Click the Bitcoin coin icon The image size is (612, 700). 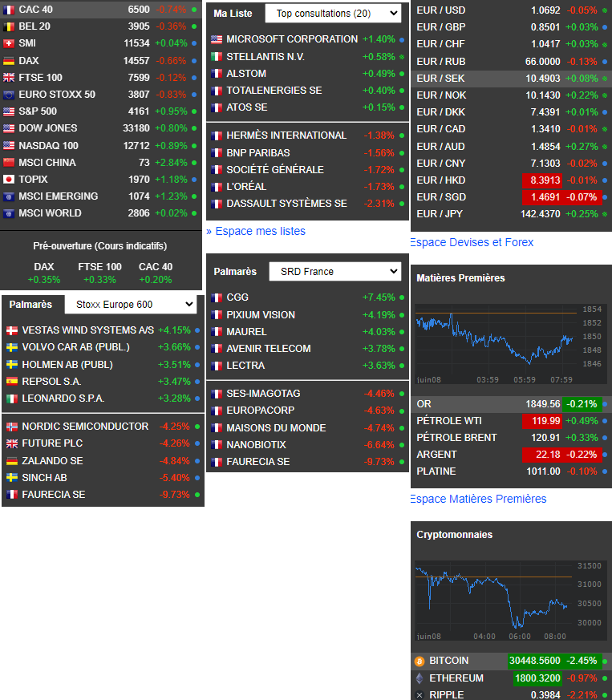(x=419, y=662)
